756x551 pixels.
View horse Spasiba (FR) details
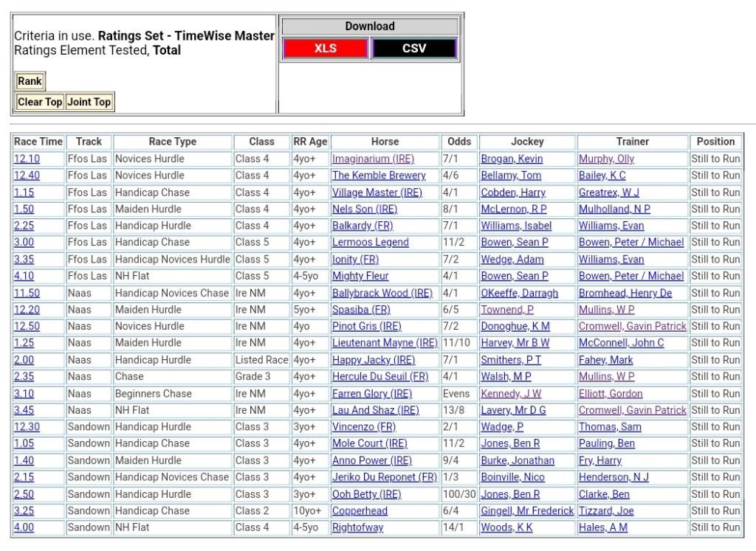pos(361,310)
